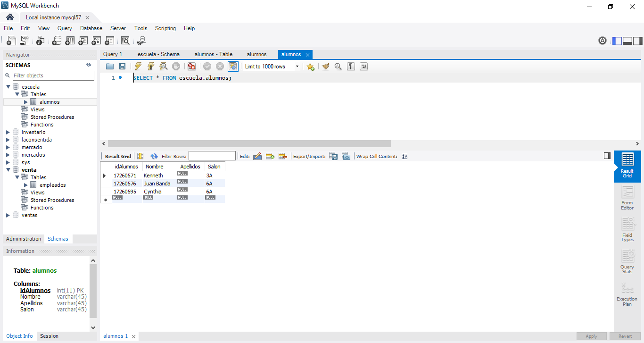The width and height of the screenshot is (644, 343).
Task: Execute statement under cursor icon
Action: 151,67
